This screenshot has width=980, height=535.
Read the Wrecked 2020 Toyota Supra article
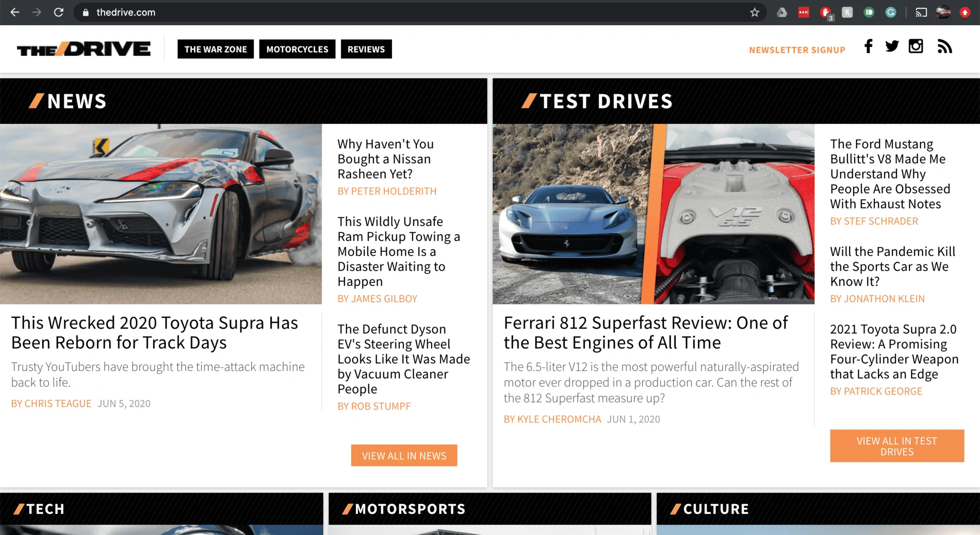(155, 333)
